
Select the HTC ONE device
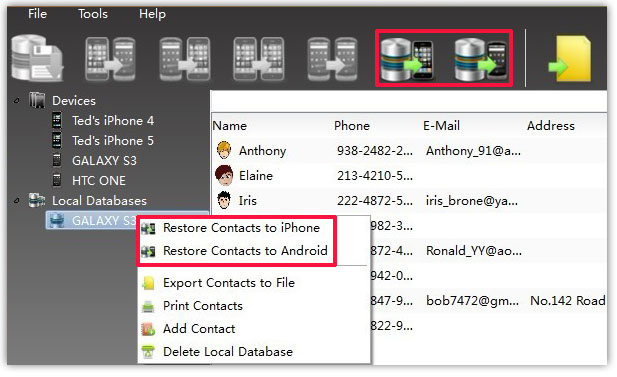[x=99, y=181]
